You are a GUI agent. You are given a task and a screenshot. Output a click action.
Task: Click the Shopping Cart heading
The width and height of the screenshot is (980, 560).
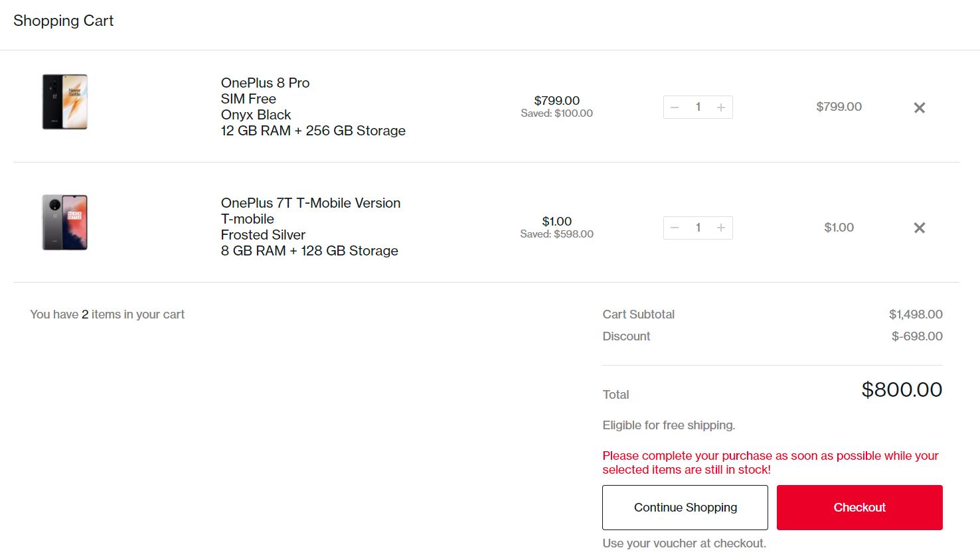pos(63,21)
